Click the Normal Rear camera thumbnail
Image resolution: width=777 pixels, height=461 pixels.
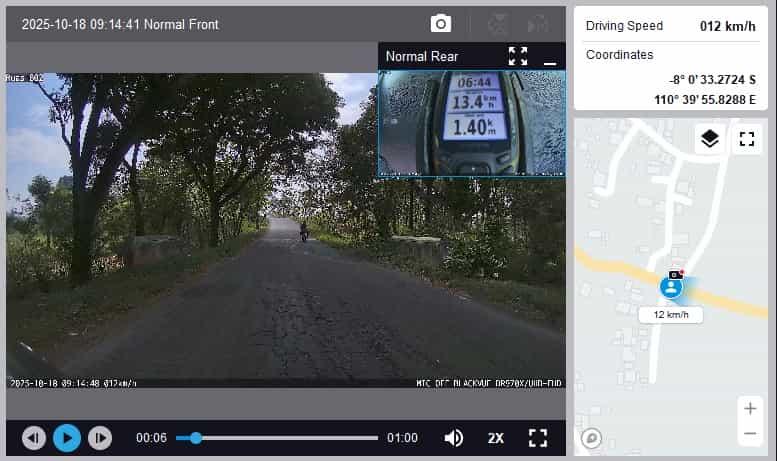(x=471, y=124)
